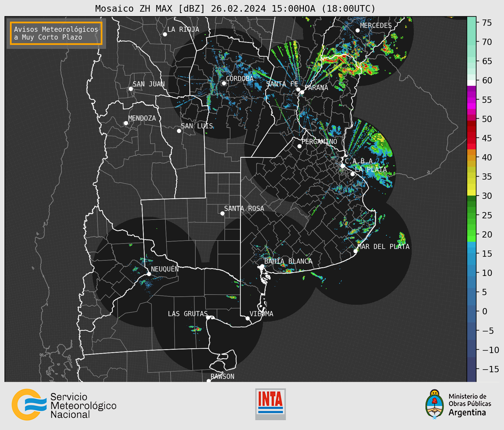The image size is (504, 430).
Task: Click the BAHÍA BLANCA label text
Action: point(288,261)
